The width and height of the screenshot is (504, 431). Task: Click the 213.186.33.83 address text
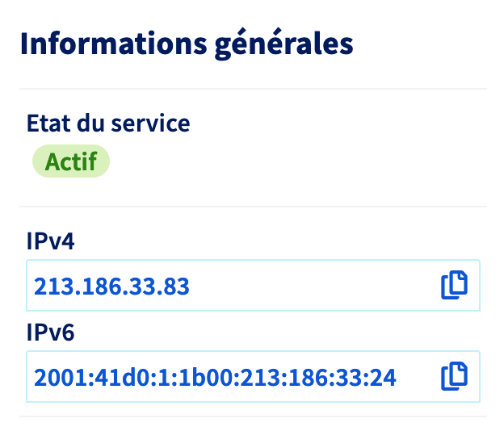(x=111, y=287)
